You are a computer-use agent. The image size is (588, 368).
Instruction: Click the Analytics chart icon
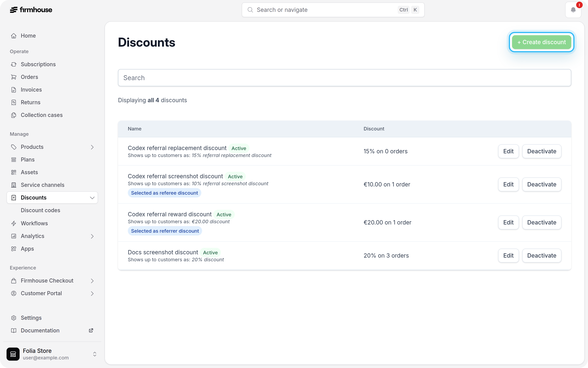point(14,236)
